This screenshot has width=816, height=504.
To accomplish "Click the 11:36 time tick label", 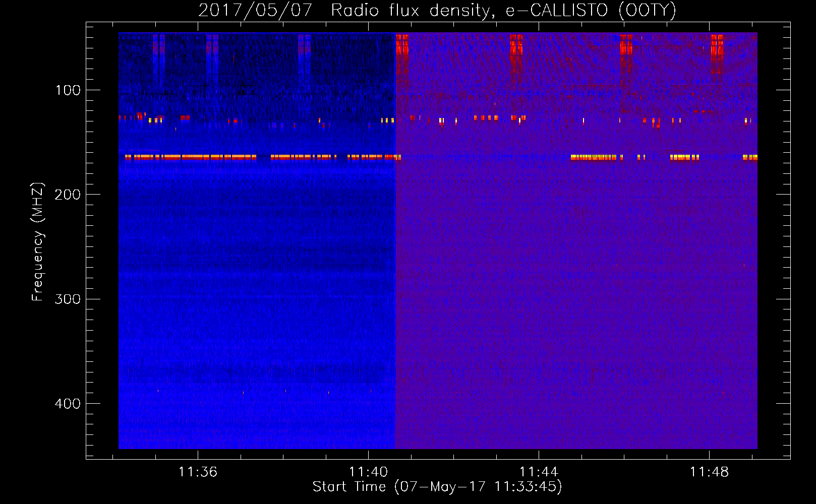I will (x=198, y=472).
